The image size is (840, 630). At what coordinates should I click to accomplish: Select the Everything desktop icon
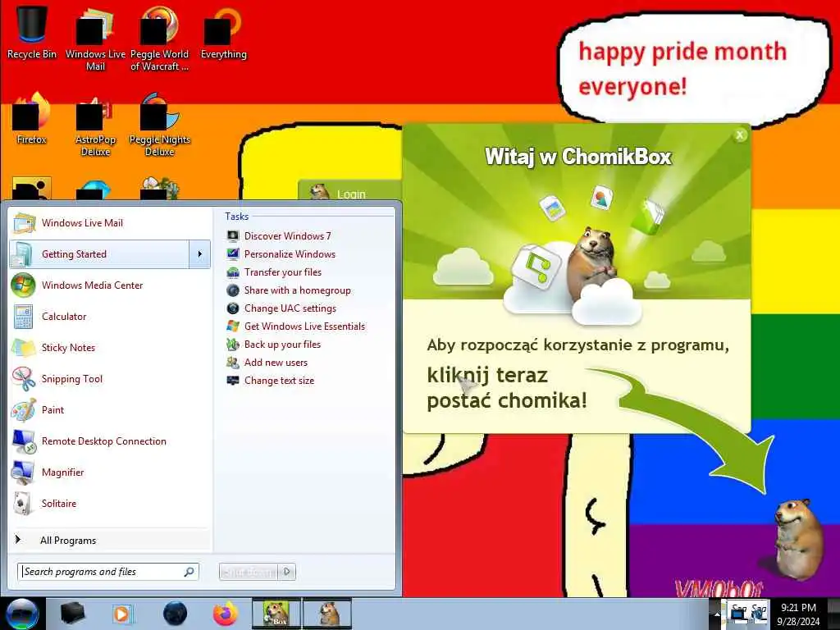pos(223,32)
